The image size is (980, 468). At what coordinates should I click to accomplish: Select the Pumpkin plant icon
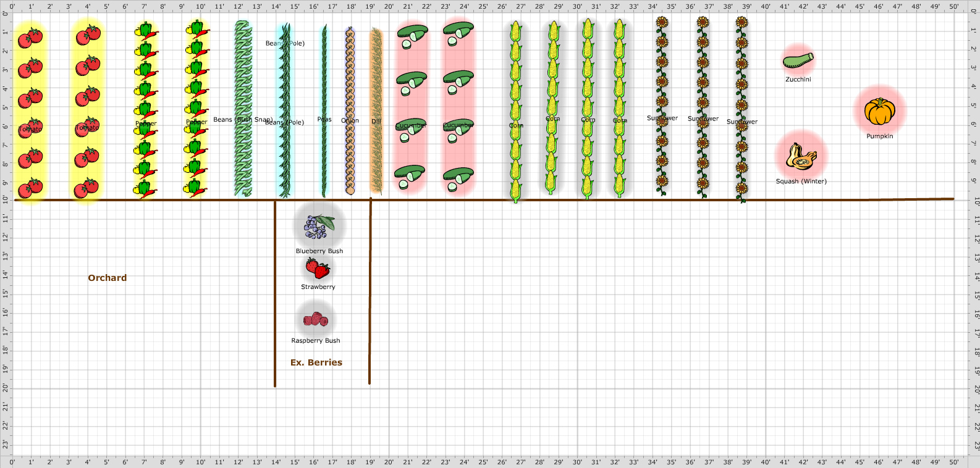pos(879,112)
